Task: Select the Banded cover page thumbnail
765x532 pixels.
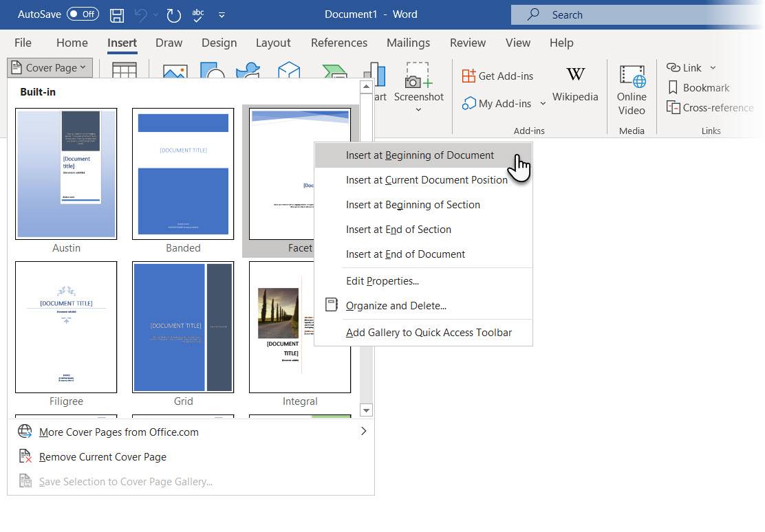Action: coord(183,174)
